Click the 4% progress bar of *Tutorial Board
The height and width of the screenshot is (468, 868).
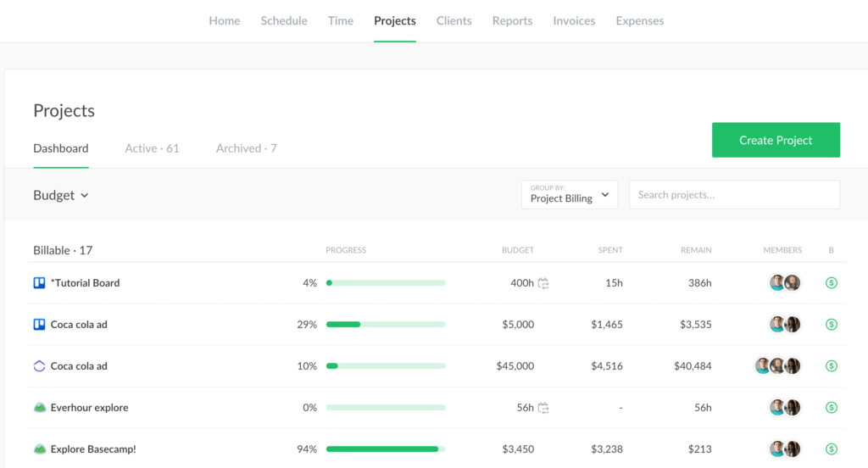[386, 283]
